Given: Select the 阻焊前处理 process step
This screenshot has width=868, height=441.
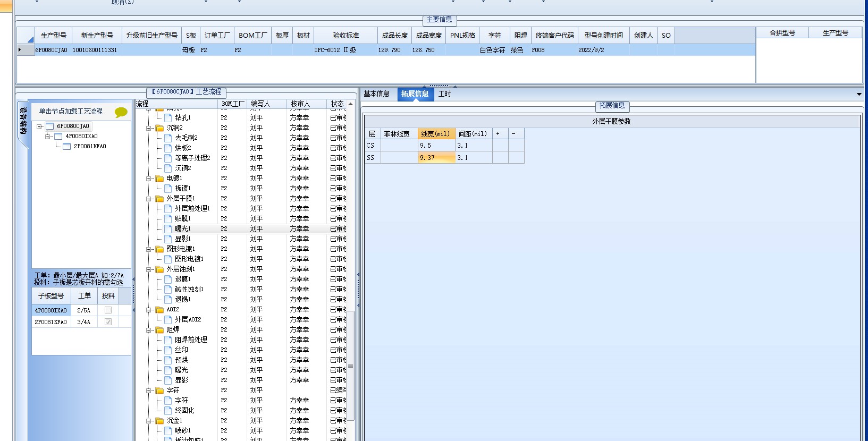Looking at the screenshot, I should 191,340.
